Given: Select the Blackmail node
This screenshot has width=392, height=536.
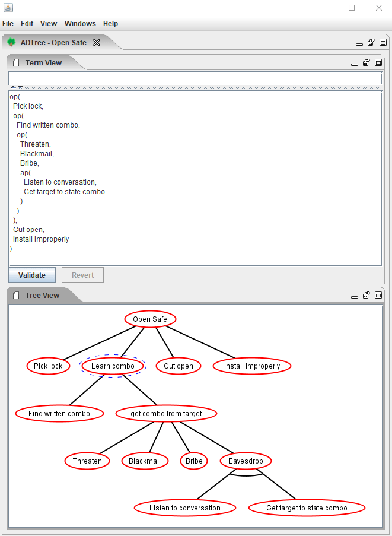Looking at the screenshot, I should coord(145,461).
